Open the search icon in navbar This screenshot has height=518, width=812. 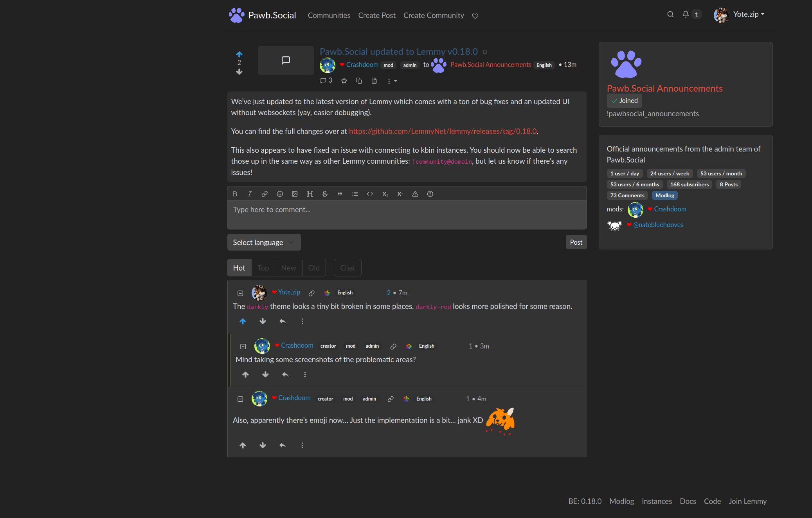[x=670, y=14]
